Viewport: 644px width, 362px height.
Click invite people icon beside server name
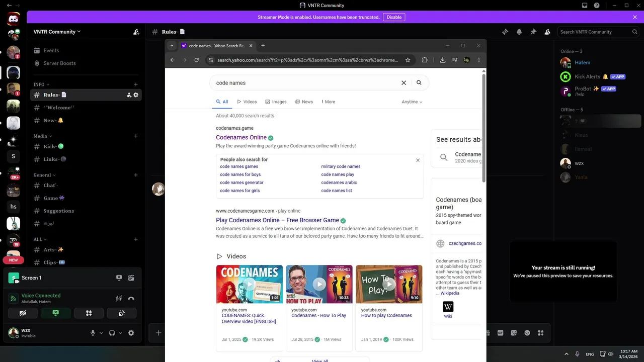(x=136, y=32)
